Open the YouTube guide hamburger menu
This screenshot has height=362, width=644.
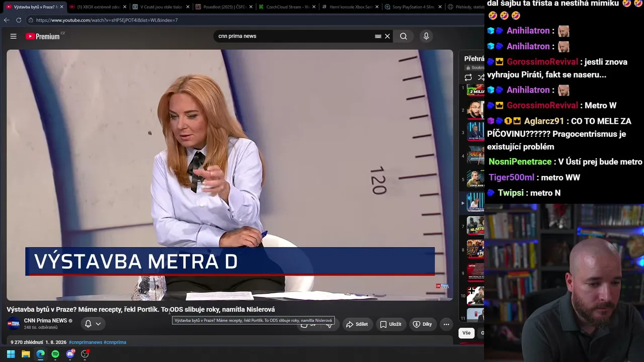(14, 36)
